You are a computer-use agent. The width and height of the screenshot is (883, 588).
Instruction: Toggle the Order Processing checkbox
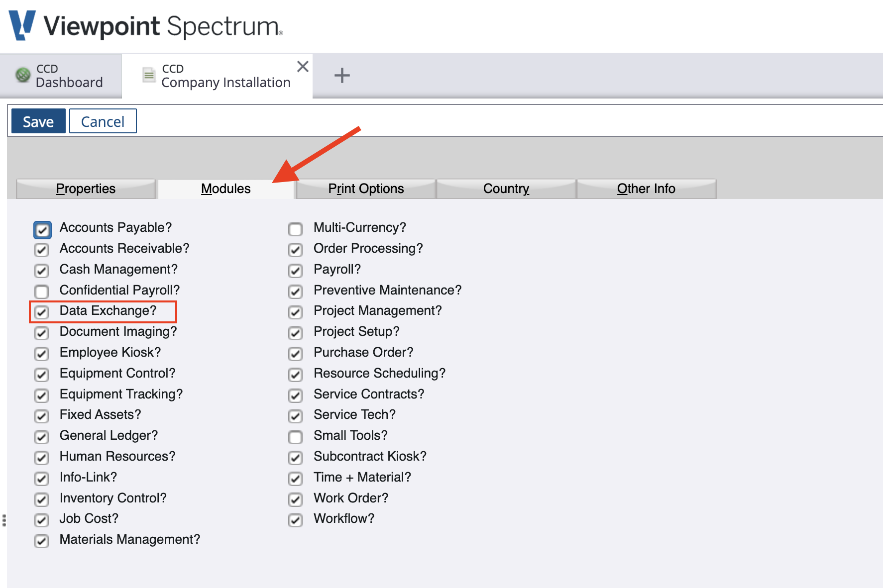coord(296,250)
